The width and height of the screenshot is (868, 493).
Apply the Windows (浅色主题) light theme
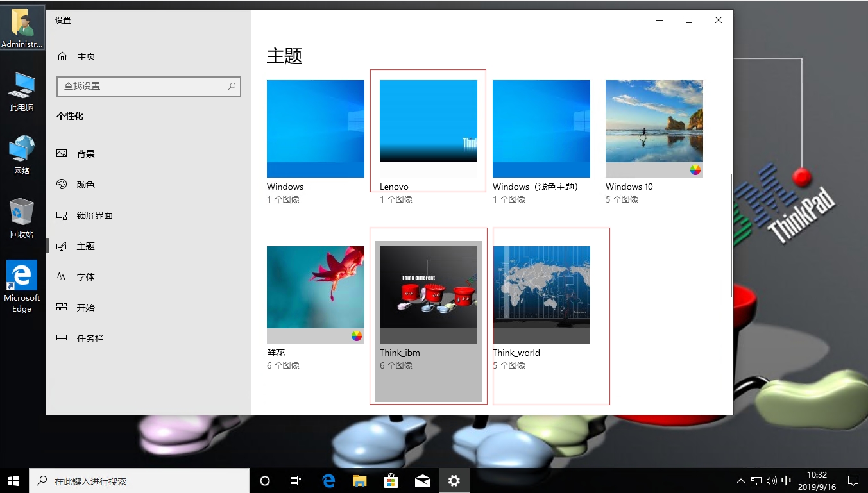[541, 129]
